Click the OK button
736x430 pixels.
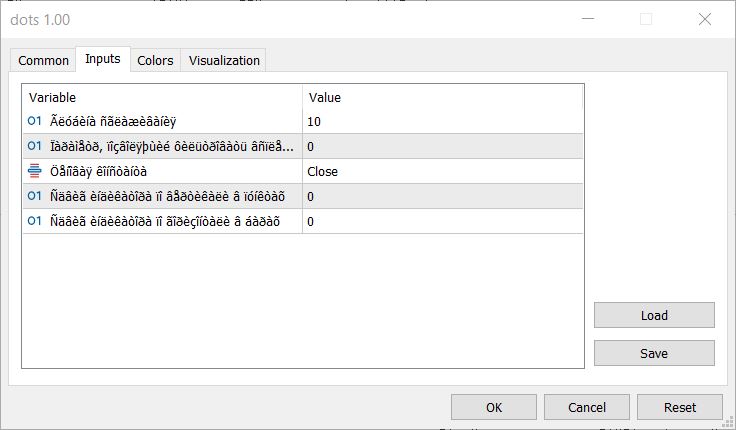pyautogui.click(x=494, y=407)
